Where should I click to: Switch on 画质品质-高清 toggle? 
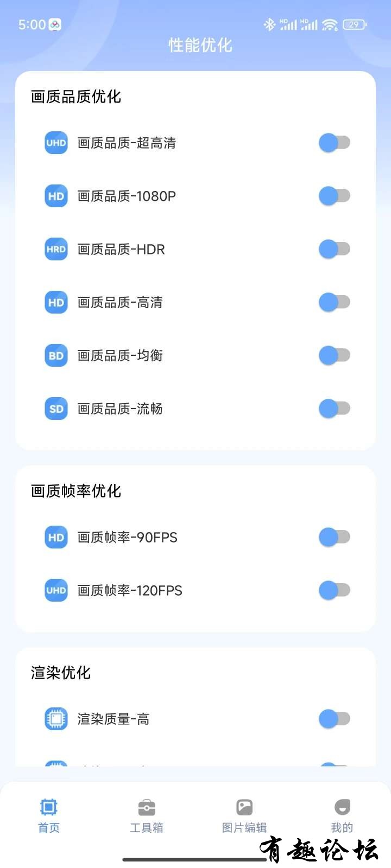coord(335,302)
